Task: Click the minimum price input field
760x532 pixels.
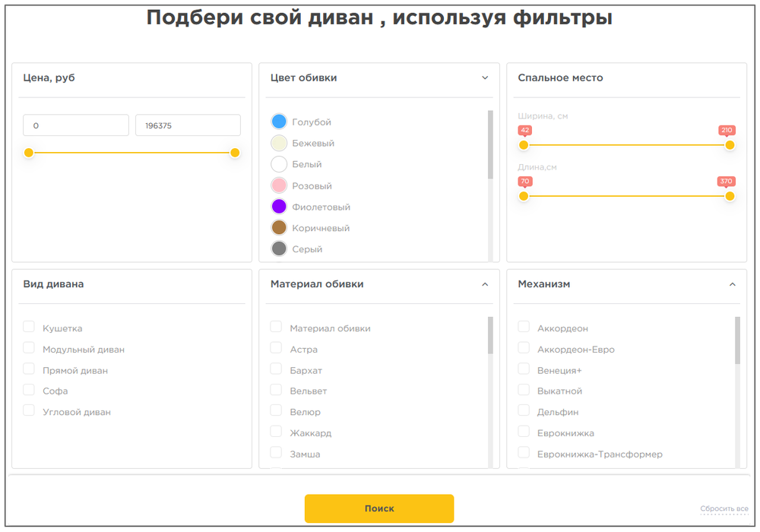Action: [x=75, y=125]
